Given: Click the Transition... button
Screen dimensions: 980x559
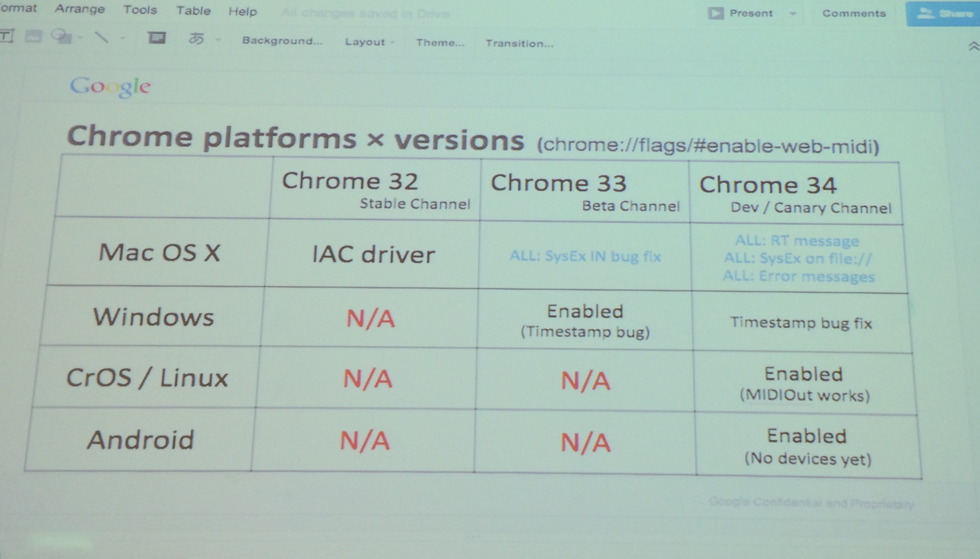Looking at the screenshot, I should [519, 44].
